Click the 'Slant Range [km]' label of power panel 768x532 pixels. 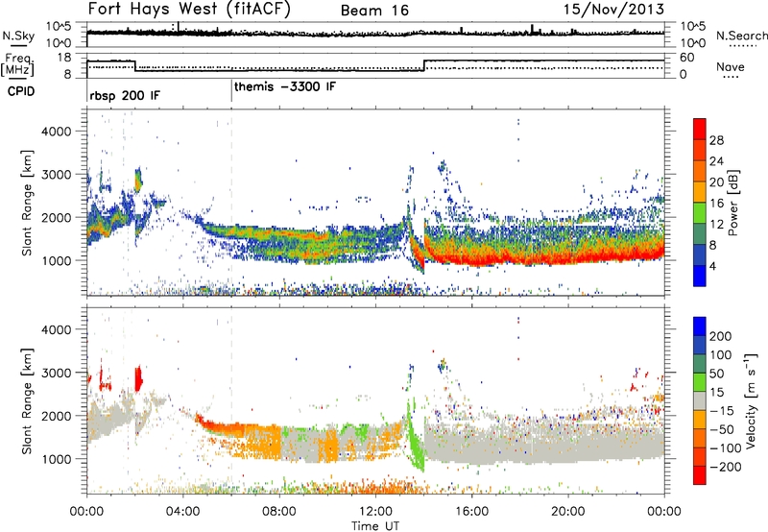point(27,203)
